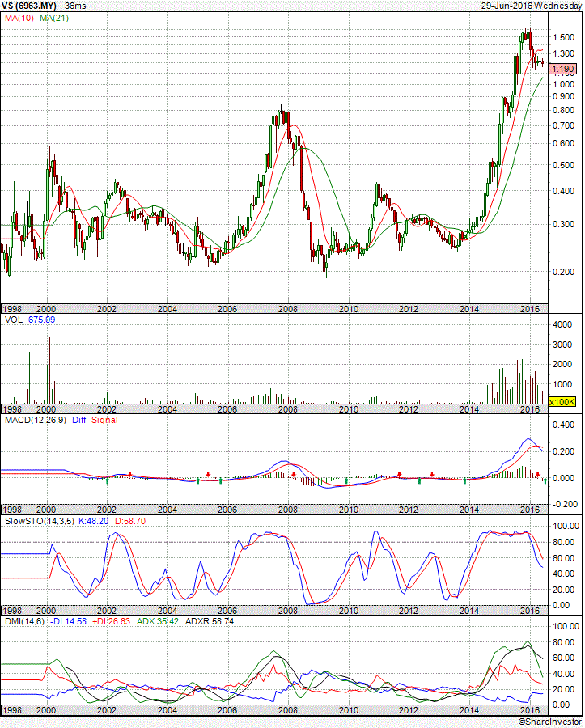The height and width of the screenshot is (728, 585).
Task: Click the green MACD buy arrow at 2010
Action: 346,481
